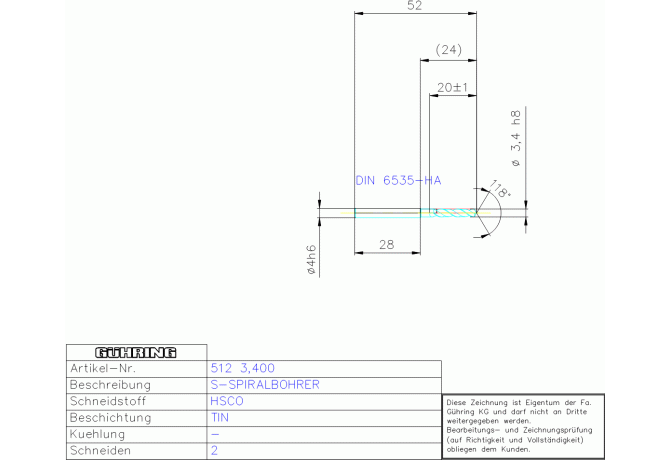The width and height of the screenshot is (670, 460).
Task: Click the Beschreibung row label
Action: [x=110, y=385]
